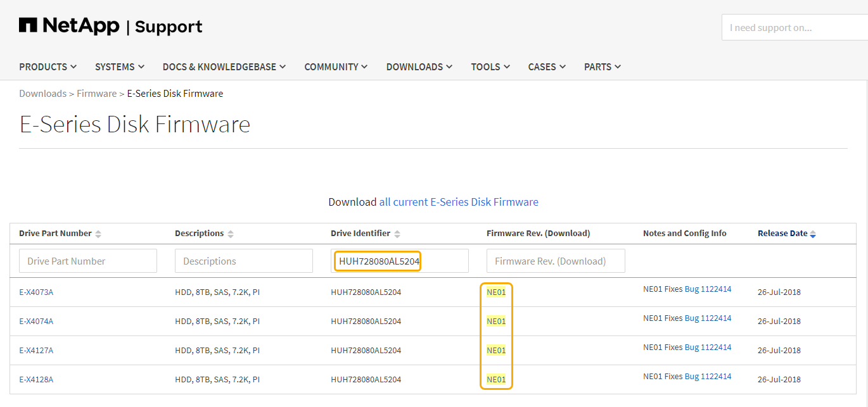This screenshot has height=407, width=868.
Task: Sort by Drive Part Number arrows
Action: click(98, 234)
